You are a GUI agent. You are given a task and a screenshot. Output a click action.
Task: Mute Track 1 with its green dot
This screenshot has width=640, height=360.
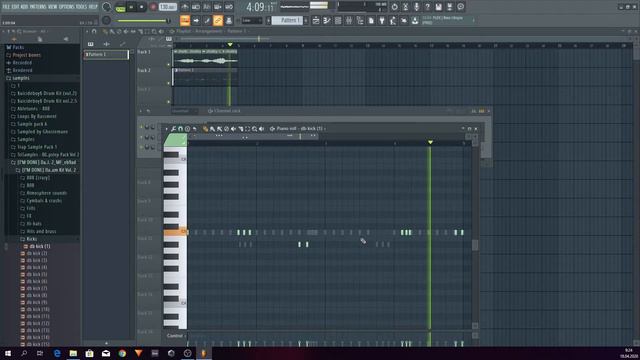pyautogui.click(x=169, y=64)
